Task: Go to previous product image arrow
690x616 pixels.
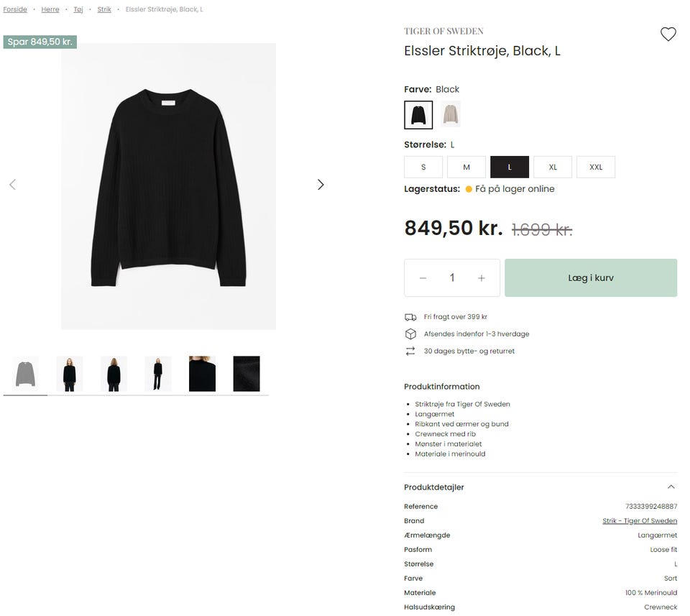Action: 12,185
